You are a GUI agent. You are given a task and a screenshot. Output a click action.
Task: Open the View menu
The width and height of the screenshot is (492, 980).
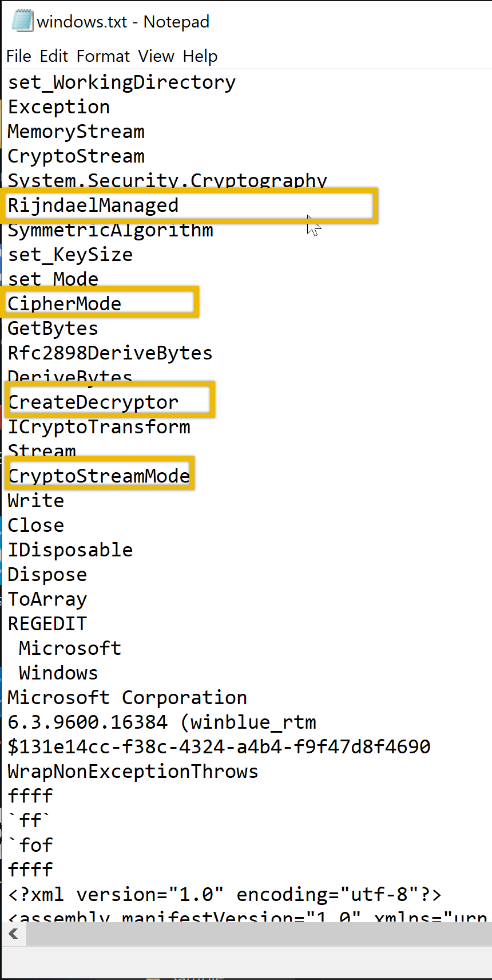coord(156,56)
